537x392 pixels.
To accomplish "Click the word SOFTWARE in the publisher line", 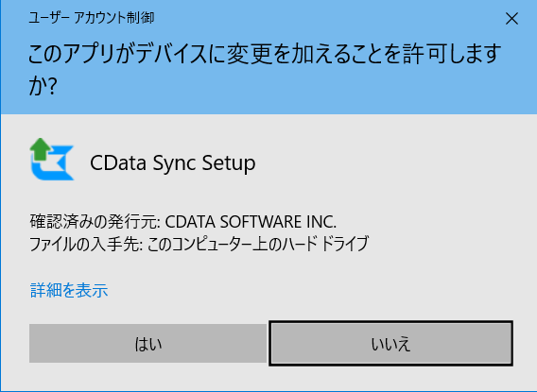I will pyautogui.click(x=260, y=222).
